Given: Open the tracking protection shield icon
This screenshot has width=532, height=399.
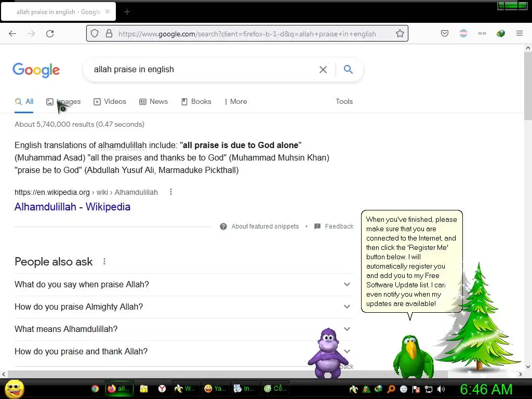Looking at the screenshot, I should pos(95,34).
